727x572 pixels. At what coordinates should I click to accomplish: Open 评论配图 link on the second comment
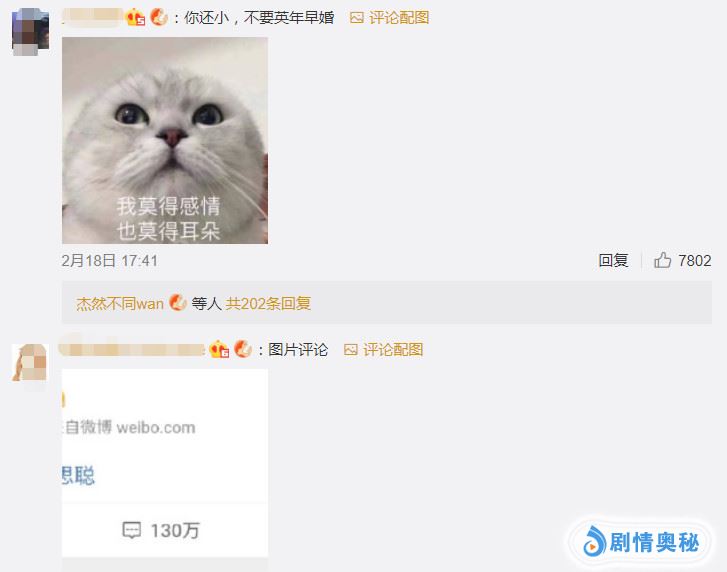[393, 350]
